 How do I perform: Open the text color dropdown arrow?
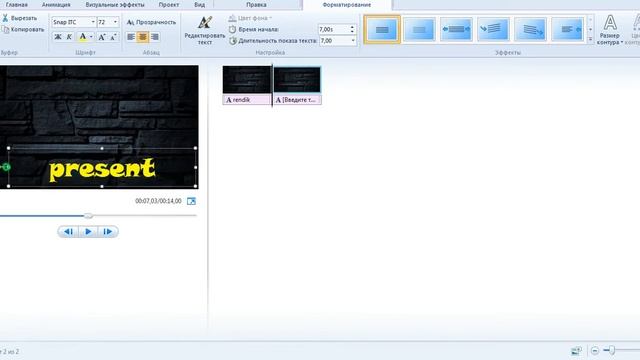(x=91, y=37)
